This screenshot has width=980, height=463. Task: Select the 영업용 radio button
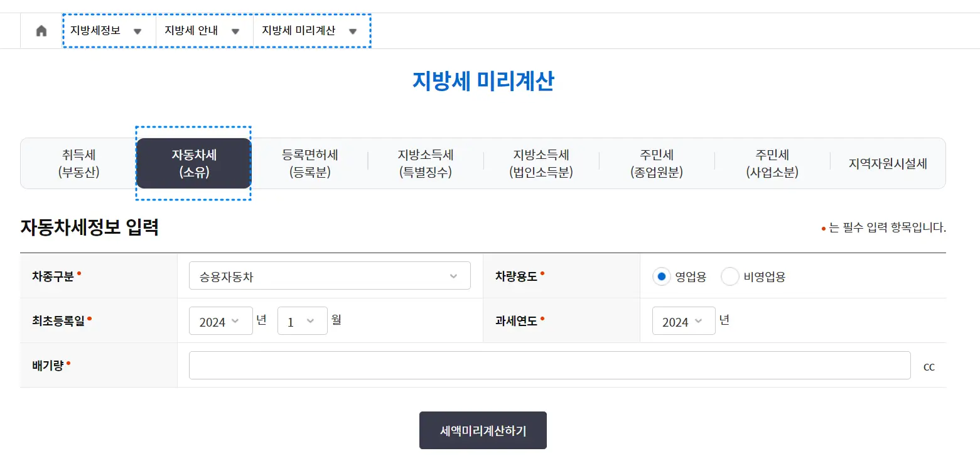(x=661, y=276)
